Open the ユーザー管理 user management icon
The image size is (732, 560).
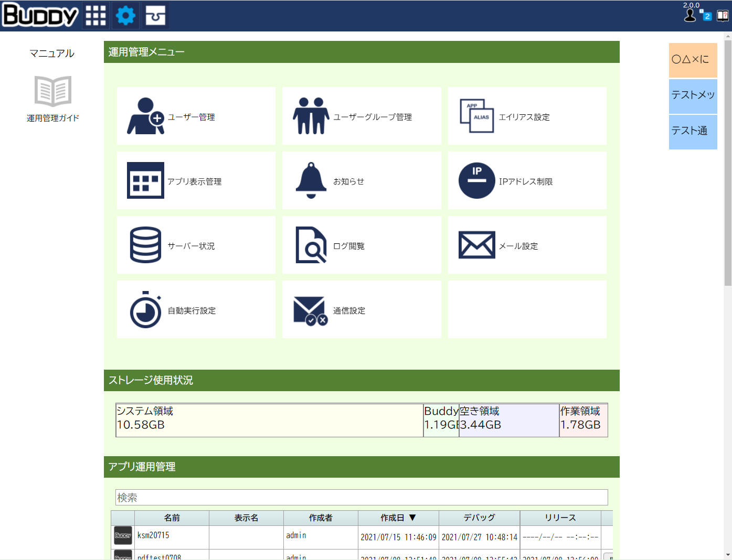pos(145,116)
